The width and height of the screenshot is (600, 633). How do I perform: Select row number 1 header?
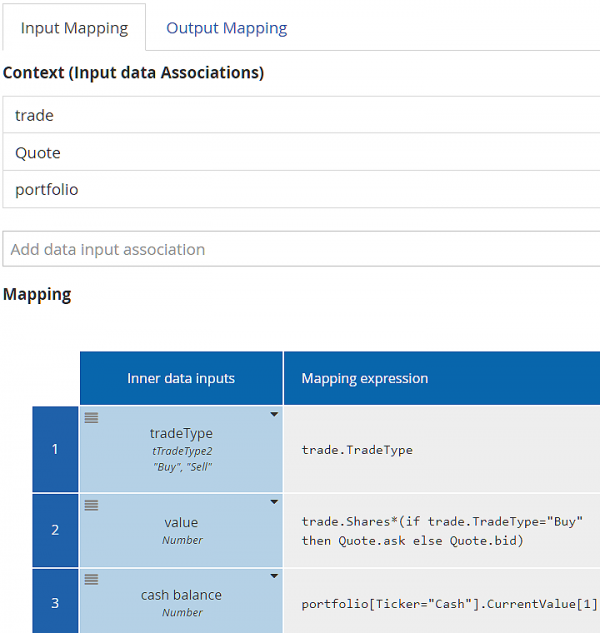coord(55,449)
